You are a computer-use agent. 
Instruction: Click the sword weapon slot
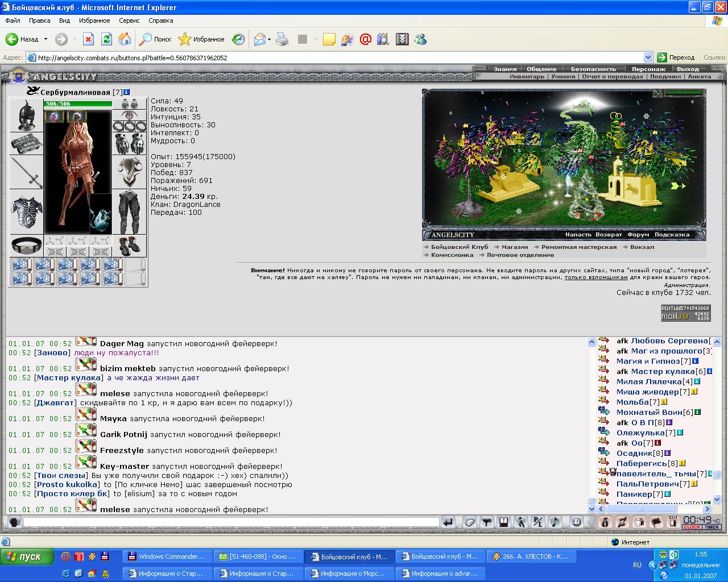pyautogui.click(x=26, y=172)
